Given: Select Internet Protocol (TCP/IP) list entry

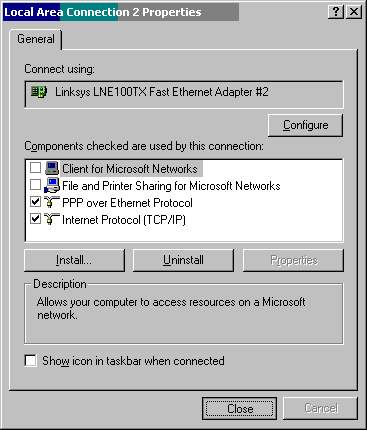Looking at the screenshot, I should click(124, 220).
